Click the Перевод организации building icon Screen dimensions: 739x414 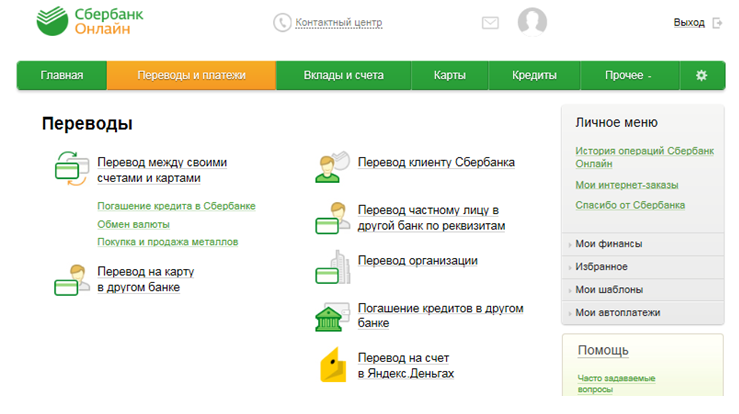point(332,267)
